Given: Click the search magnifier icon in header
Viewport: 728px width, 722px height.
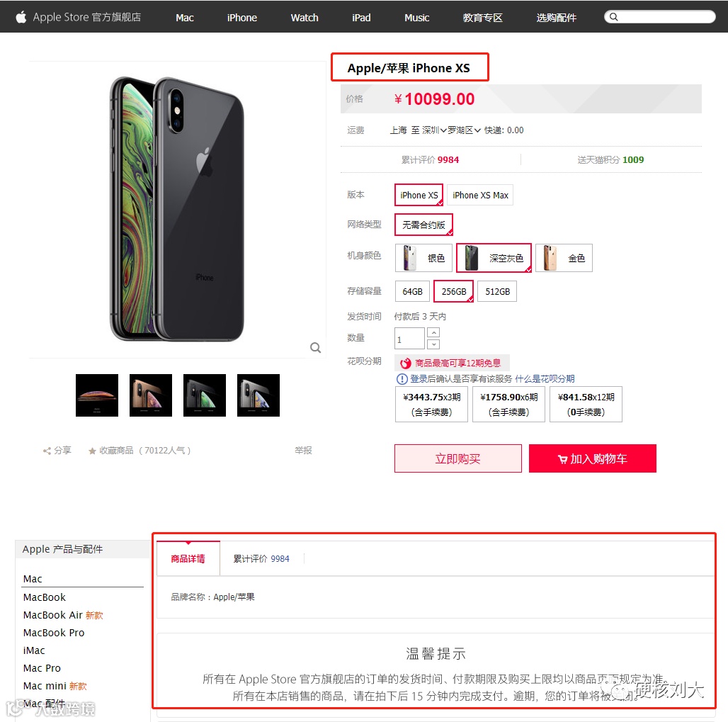Looking at the screenshot, I should (x=613, y=17).
